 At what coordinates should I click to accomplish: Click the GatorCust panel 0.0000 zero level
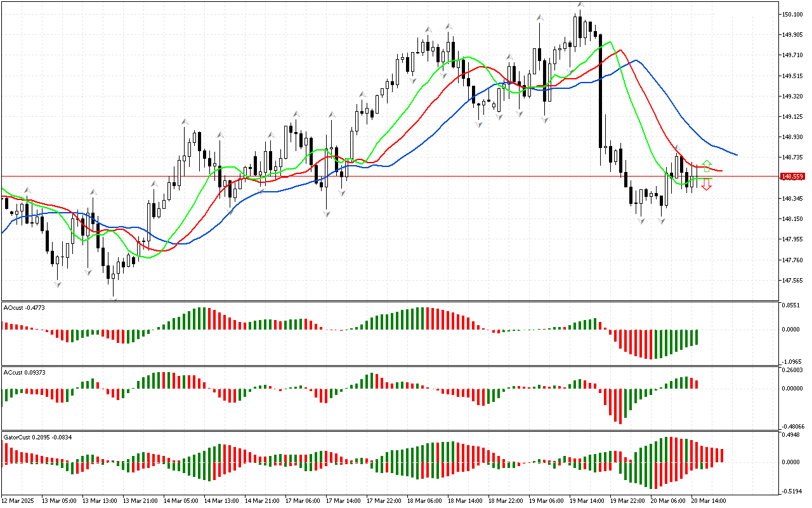(x=791, y=462)
